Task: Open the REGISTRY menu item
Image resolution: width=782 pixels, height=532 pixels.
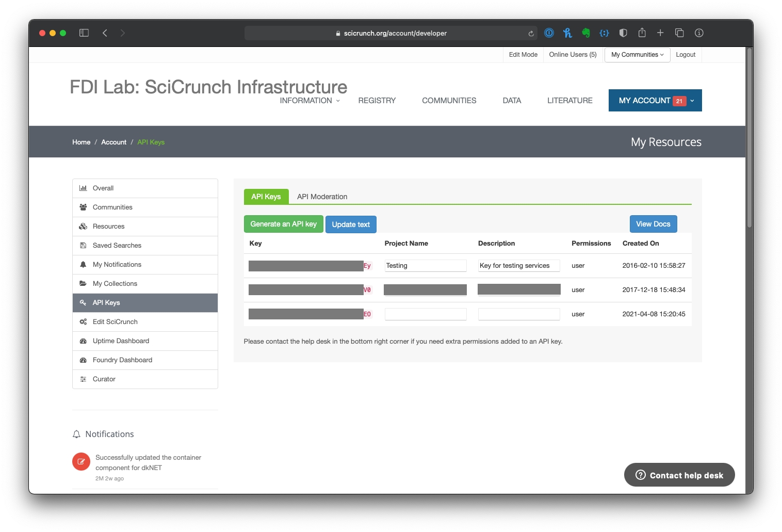Action: pos(377,101)
